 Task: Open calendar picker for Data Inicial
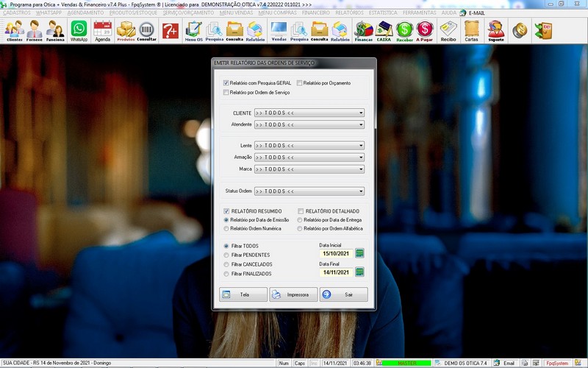359,253
